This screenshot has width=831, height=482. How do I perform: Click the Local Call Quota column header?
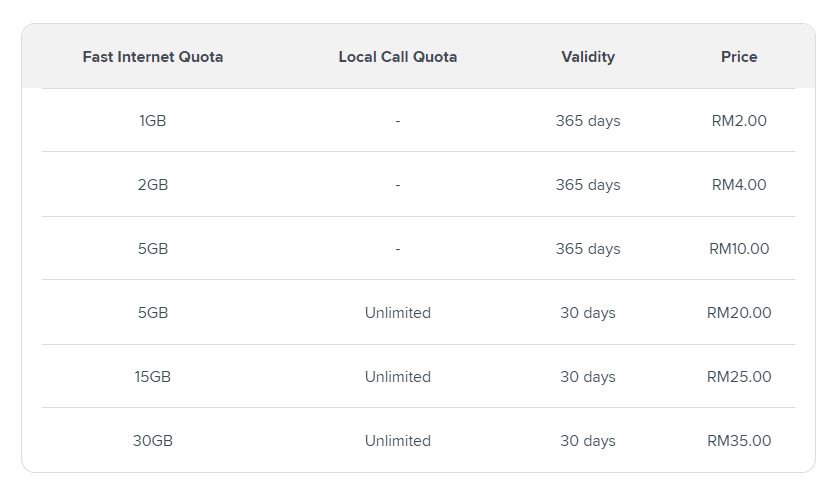(398, 57)
